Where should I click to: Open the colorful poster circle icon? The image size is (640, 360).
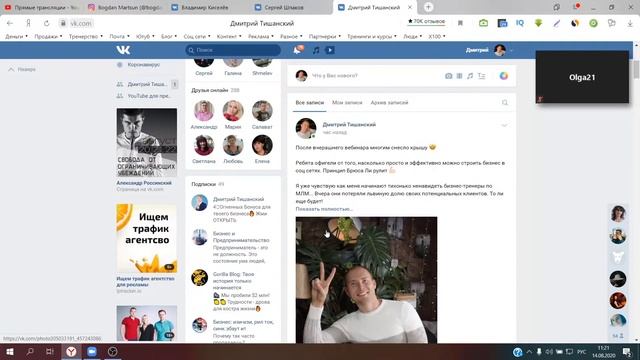pyautogui.click(x=504, y=76)
